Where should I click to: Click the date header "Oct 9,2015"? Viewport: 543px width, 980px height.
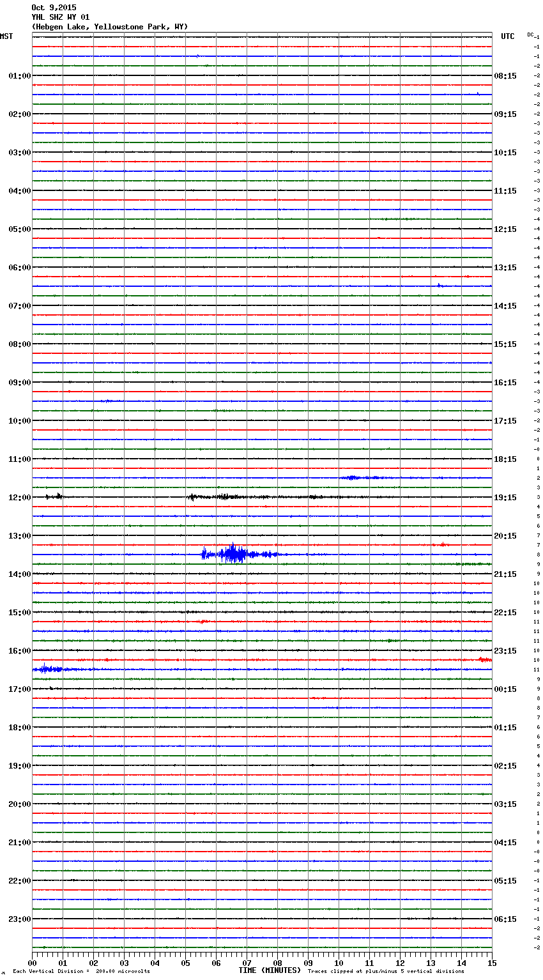click(x=54, y=8)
